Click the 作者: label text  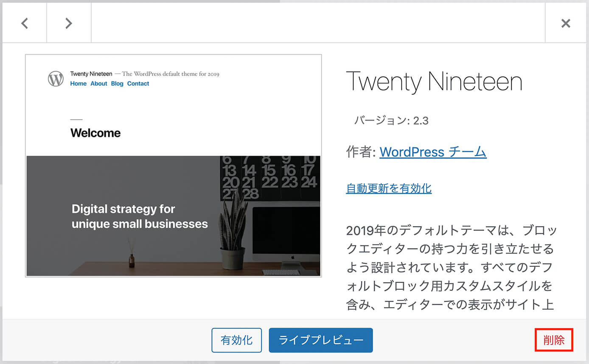pos(361,152)
